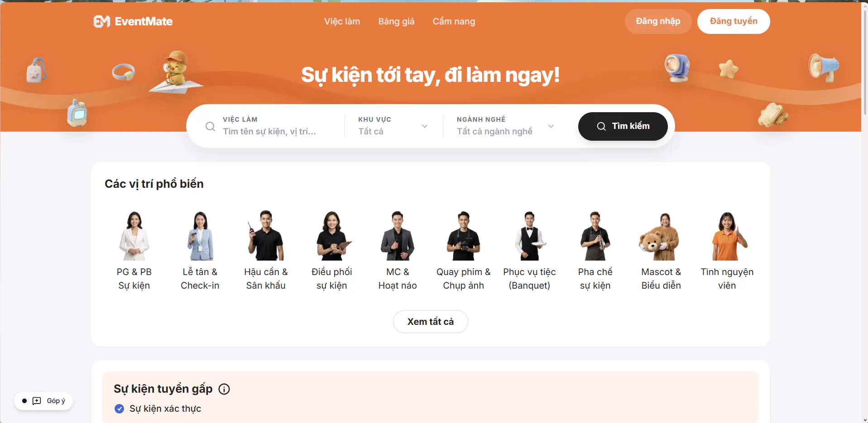Select Phục vụ tiệc (Banquet) position

click(x=529, y=251)
